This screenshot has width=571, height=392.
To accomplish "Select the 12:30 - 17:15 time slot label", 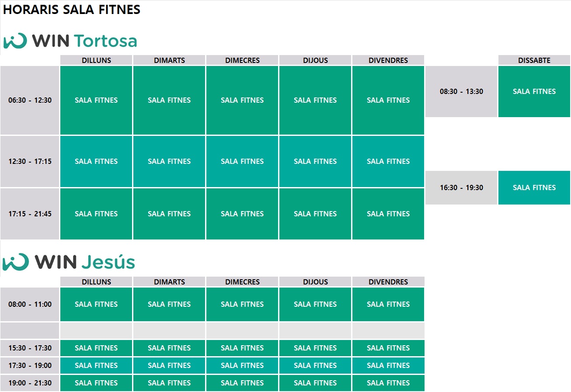I will pos(30,161).
